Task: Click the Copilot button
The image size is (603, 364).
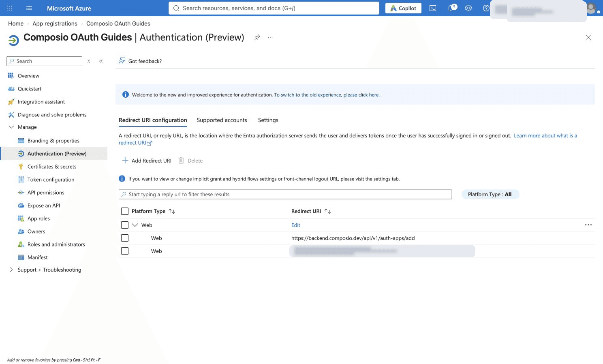Action: pos(403,8)
